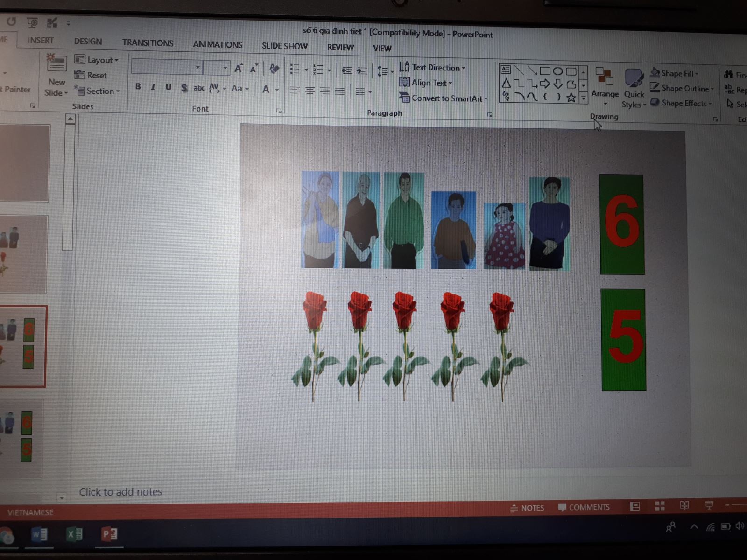
Task: Toggle Underline formatting
Action: coord(169,87)
